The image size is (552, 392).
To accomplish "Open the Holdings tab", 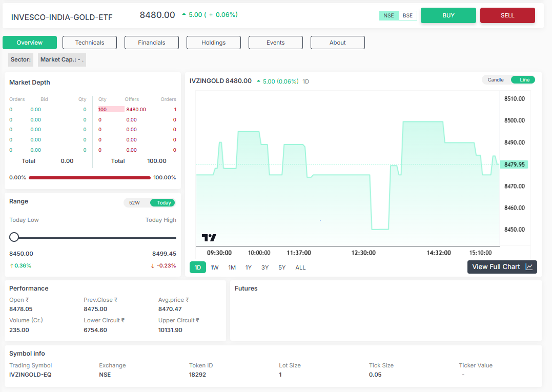I will pos(214,43).
